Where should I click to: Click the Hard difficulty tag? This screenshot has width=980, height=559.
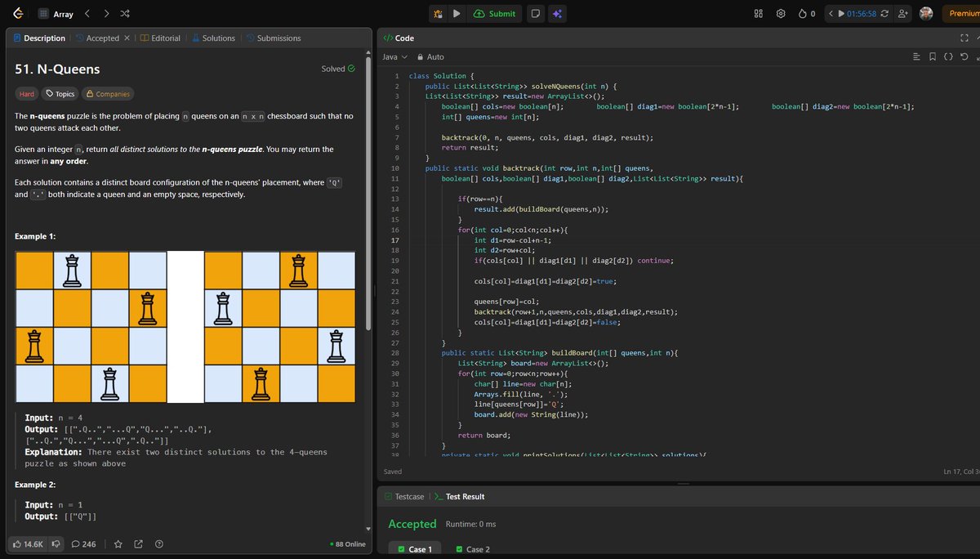[x=27, y=94]
